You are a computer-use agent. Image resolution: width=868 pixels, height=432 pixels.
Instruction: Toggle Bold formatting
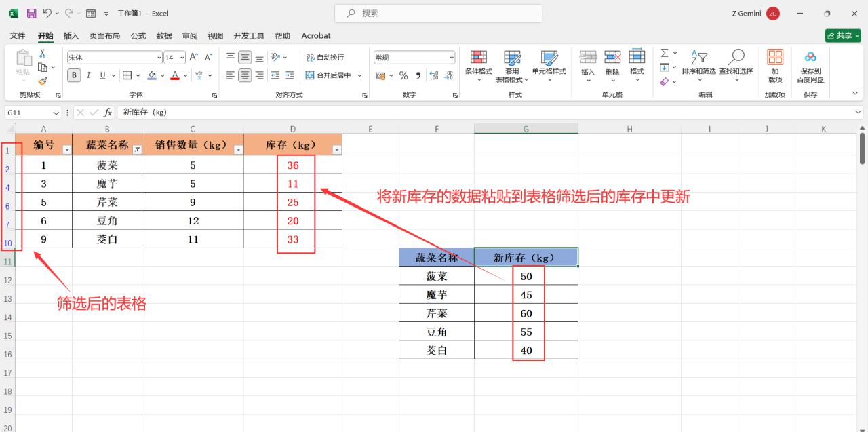coord(74,75)
